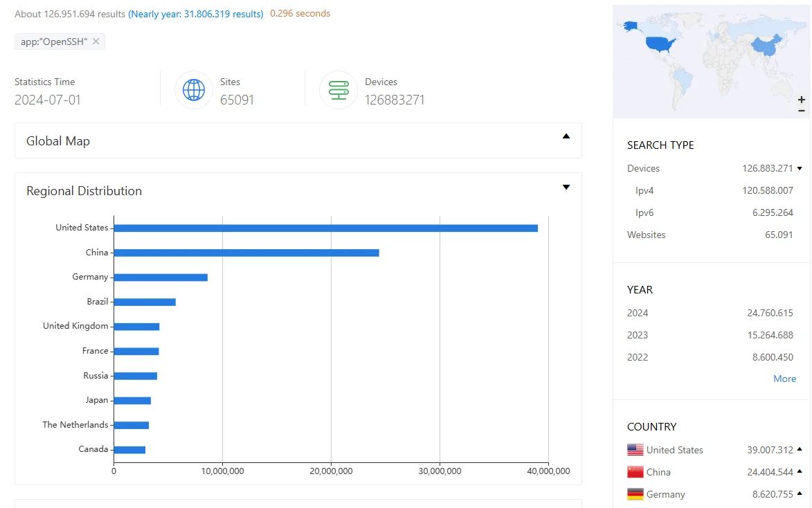This screenshot has width=812, height=508.
Task: Collapse the Regional Distribution panel
Action: click(566, 187)
